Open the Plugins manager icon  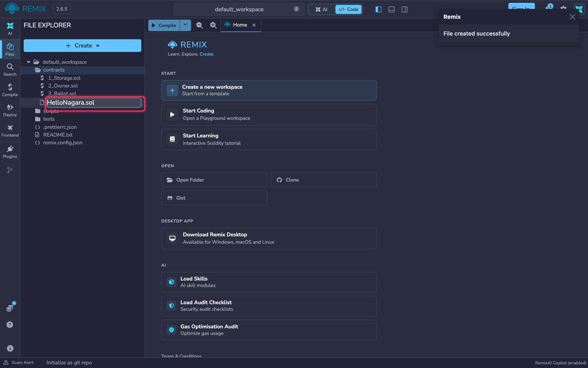coord(10,152)
